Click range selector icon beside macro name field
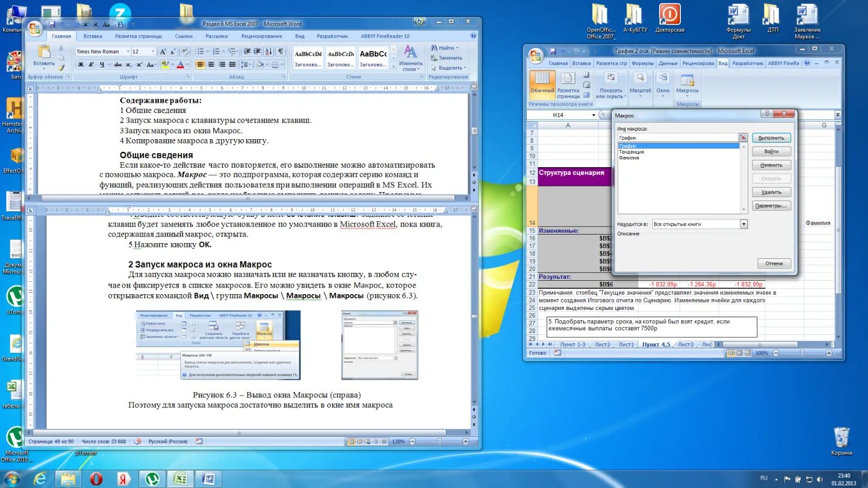Image resolution: width=868 pixels, height=488 pixels. tap(743, 137)
